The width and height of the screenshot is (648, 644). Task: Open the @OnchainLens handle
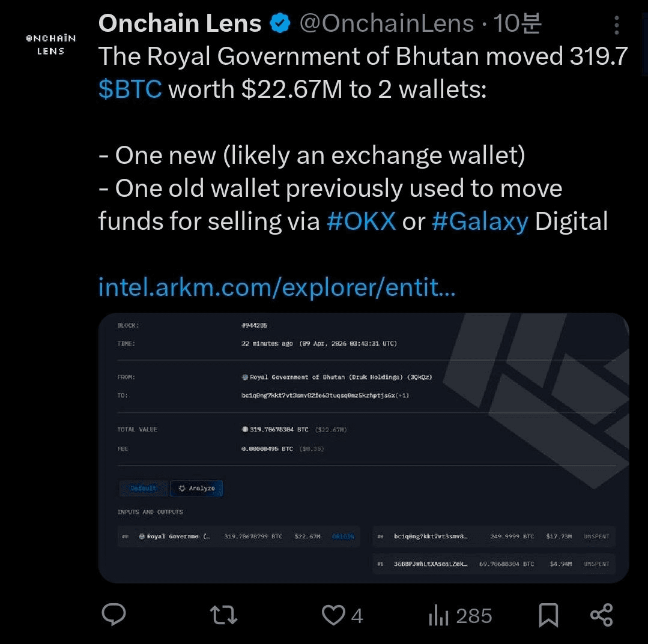[x=387, y=24]
